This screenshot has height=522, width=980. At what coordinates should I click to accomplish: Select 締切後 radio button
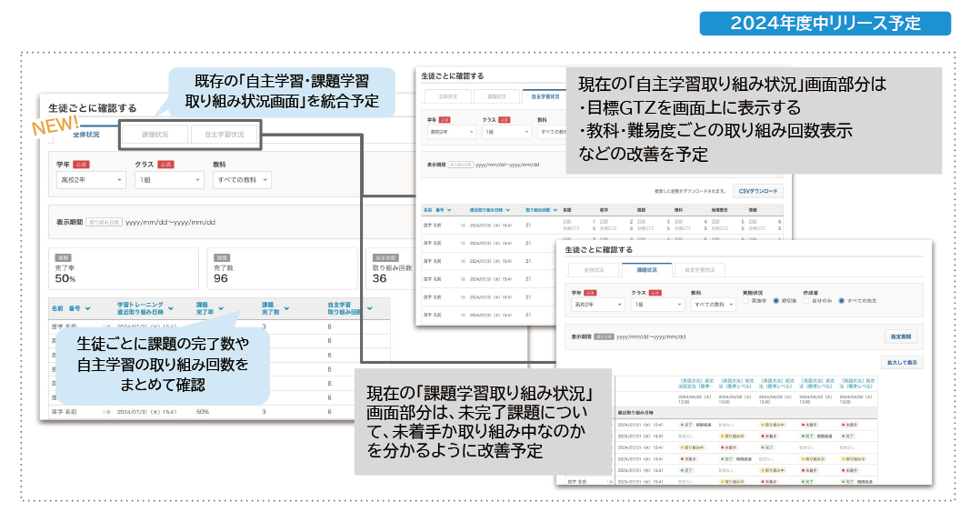(776, 301)
